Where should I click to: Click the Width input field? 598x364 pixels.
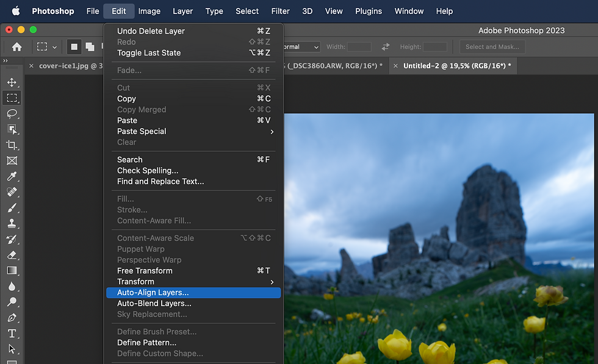359,47
